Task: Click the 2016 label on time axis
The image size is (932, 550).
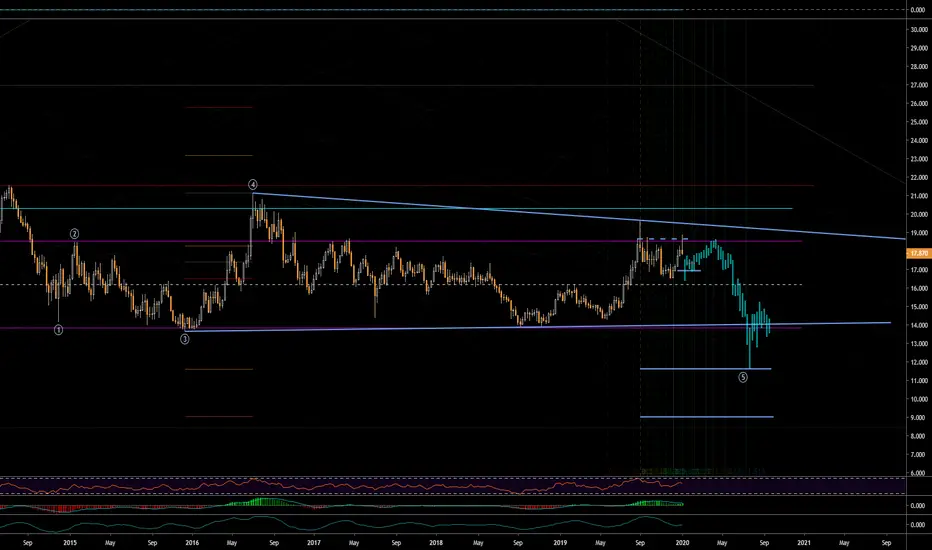Action: [x=192, y=542]
